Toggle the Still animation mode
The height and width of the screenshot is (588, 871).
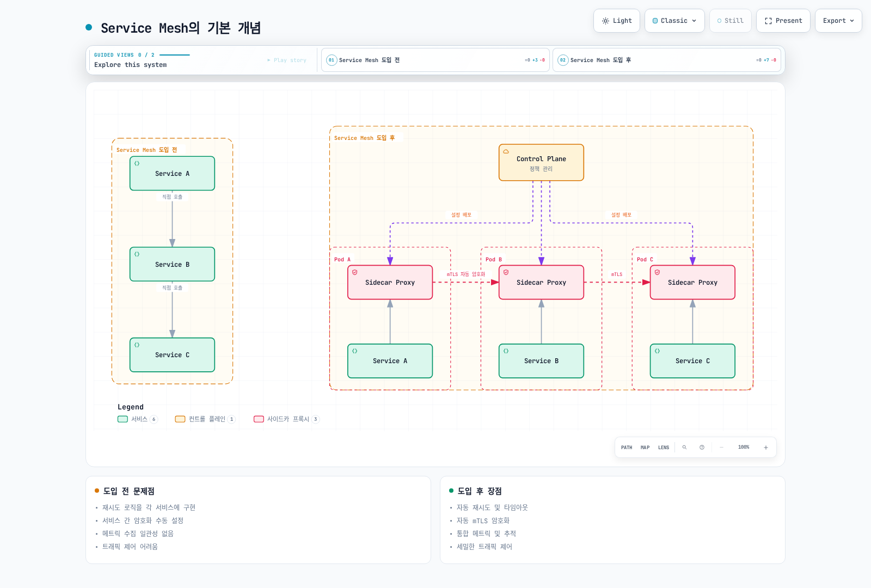point(731,21)
